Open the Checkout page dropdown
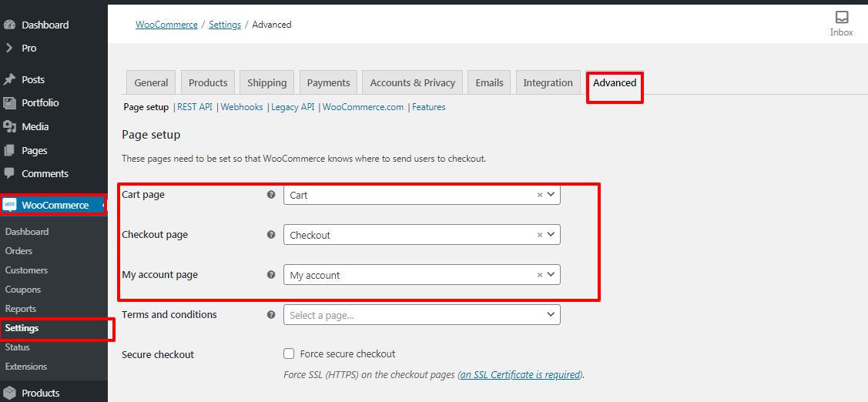868x402 pixels. pyautogui.click(x=422, y=235)
